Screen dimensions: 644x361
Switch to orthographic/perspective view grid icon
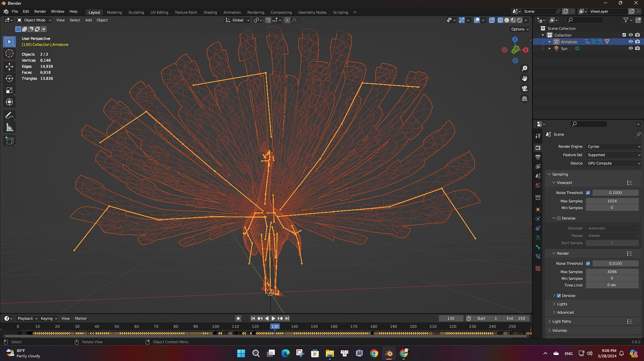524,99
